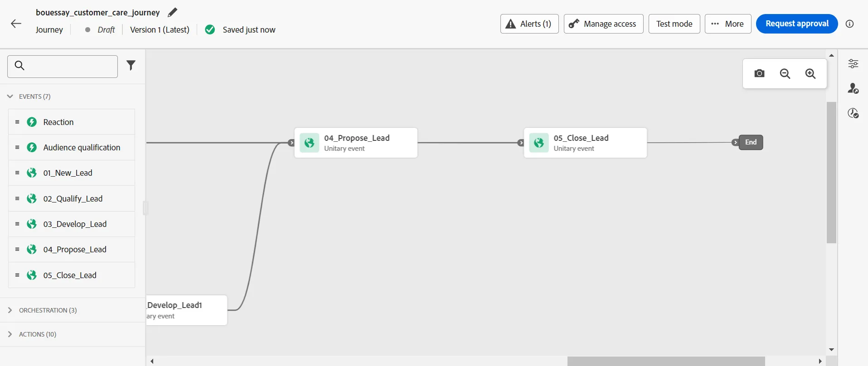Image resolution: width=868 pixels, height=366 pixels.
Task: Grab the drag handle beside Reaction
Action: pyautogui.click(x=17, y=122)
